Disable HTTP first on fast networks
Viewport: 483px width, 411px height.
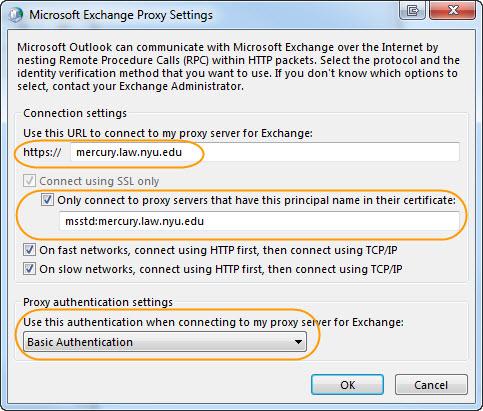(29, 250)
